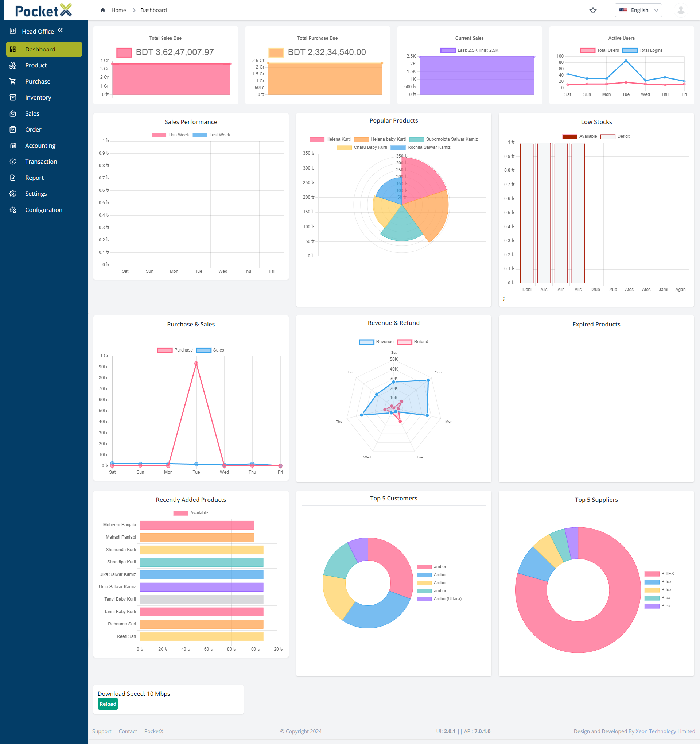Open the Report menu item

tap(34, 178)
